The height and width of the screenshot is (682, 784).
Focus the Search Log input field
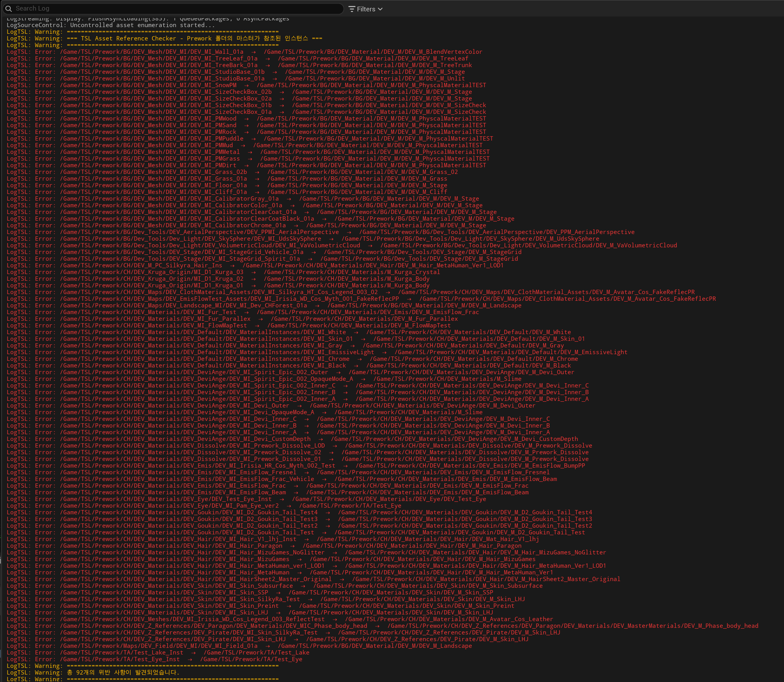(x=173, y=9)
